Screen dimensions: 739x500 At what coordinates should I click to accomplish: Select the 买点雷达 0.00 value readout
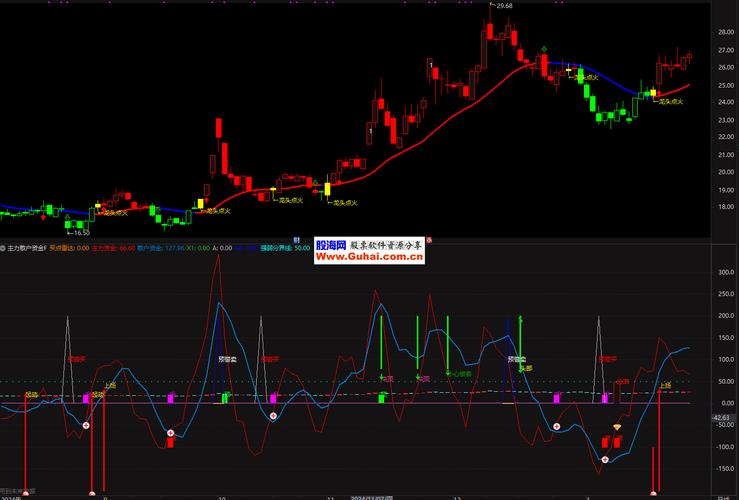[69, 248]
